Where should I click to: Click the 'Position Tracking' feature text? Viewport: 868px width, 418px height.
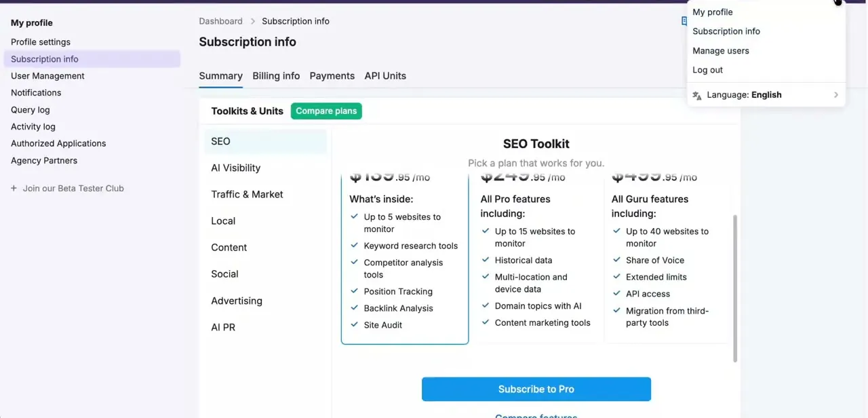tap(398, 292)
